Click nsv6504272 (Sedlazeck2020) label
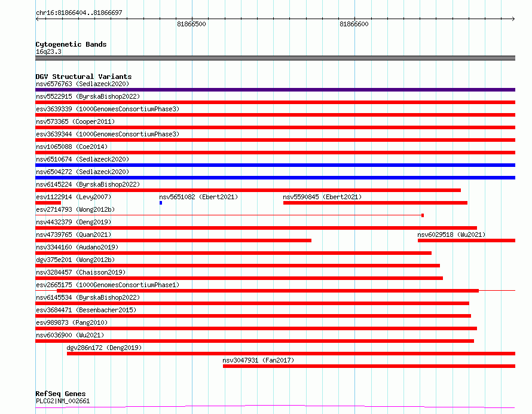532x414 pixels. 82,172
